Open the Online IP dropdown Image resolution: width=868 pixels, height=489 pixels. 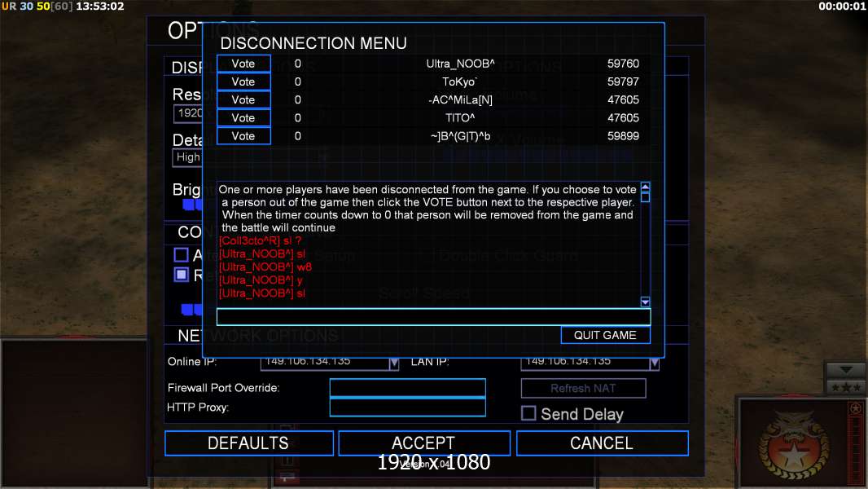point(393,363)
